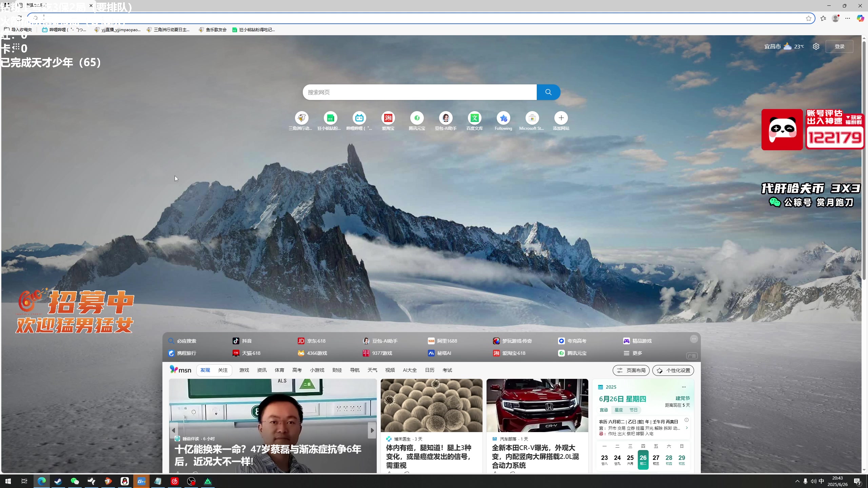Open the calendar widget more options

684,387
